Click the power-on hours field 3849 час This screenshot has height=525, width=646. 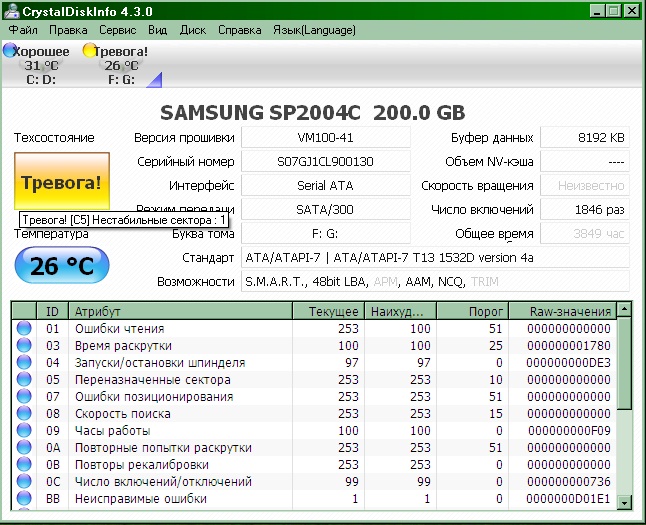tap(585, 234)
